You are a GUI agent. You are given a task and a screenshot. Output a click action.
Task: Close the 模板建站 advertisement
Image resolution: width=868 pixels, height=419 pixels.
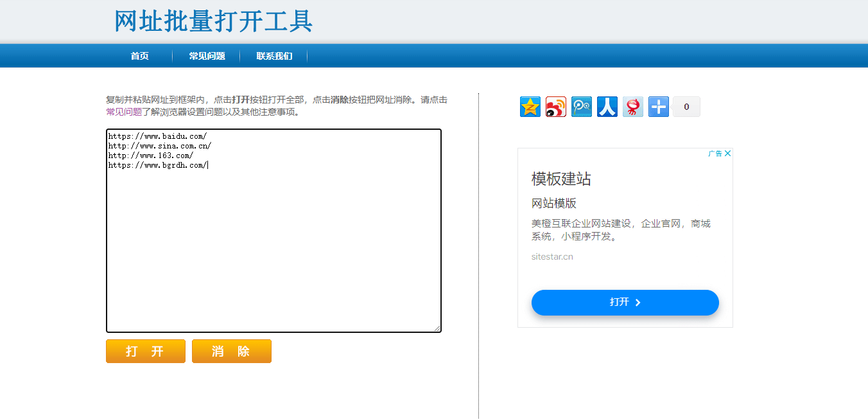pyautogui.click(x=727, y=153)
